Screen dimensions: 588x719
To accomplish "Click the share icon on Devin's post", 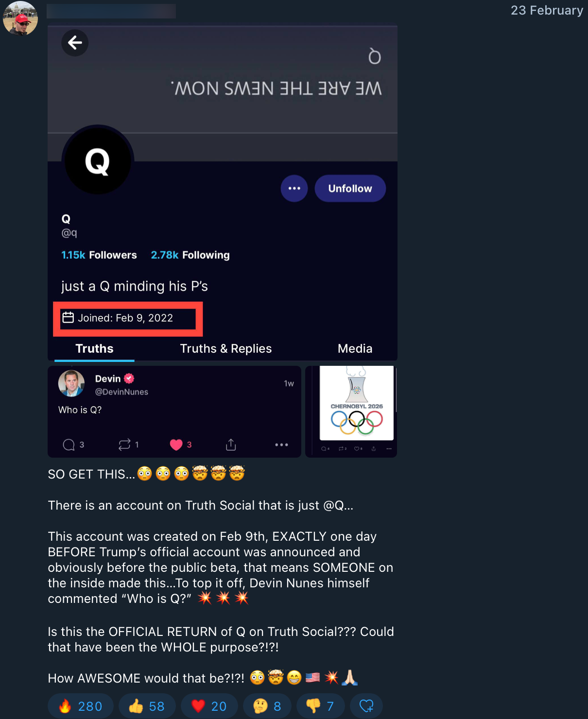I will click(231, 445).
